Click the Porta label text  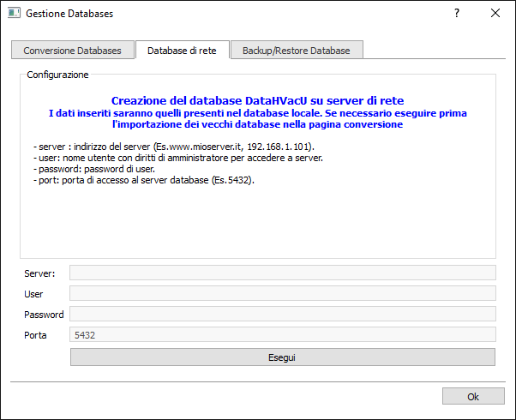pos(36,335)
